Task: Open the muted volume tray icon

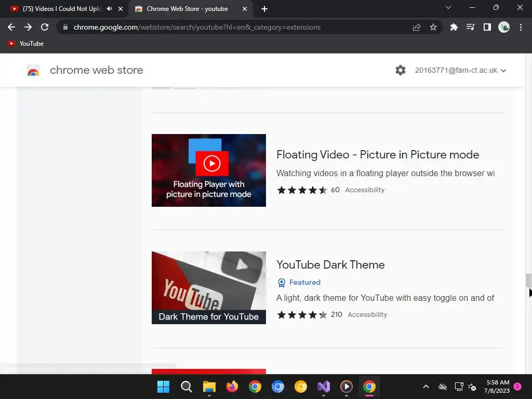Action: pos(472,387)
